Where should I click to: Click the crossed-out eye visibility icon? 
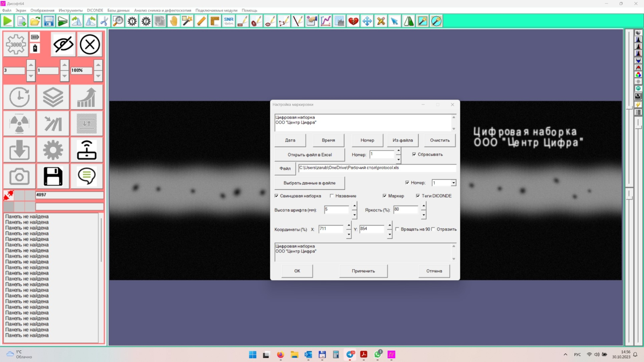[63, 44]
